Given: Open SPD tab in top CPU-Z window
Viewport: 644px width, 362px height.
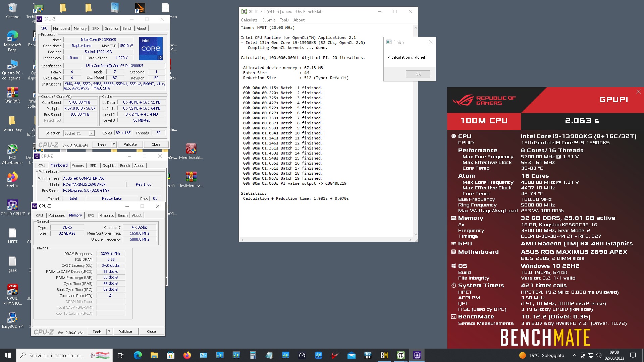Looking at the screenshot, I should (96, 28).
